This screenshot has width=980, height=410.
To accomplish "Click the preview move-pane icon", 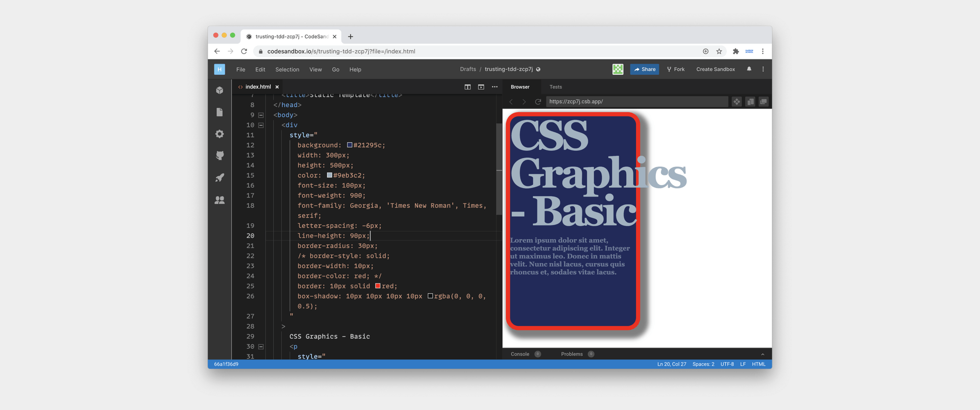I will point(737,101).
